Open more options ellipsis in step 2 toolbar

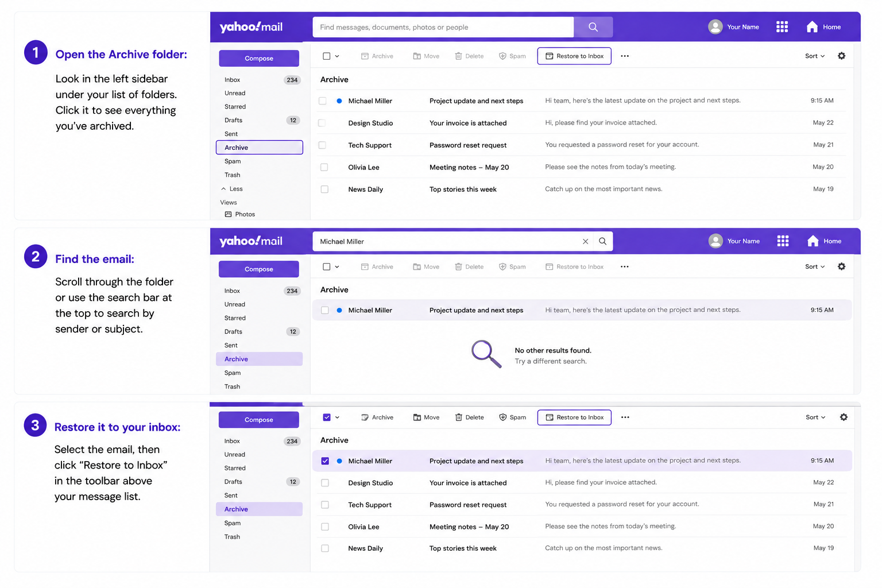[625, 266]
